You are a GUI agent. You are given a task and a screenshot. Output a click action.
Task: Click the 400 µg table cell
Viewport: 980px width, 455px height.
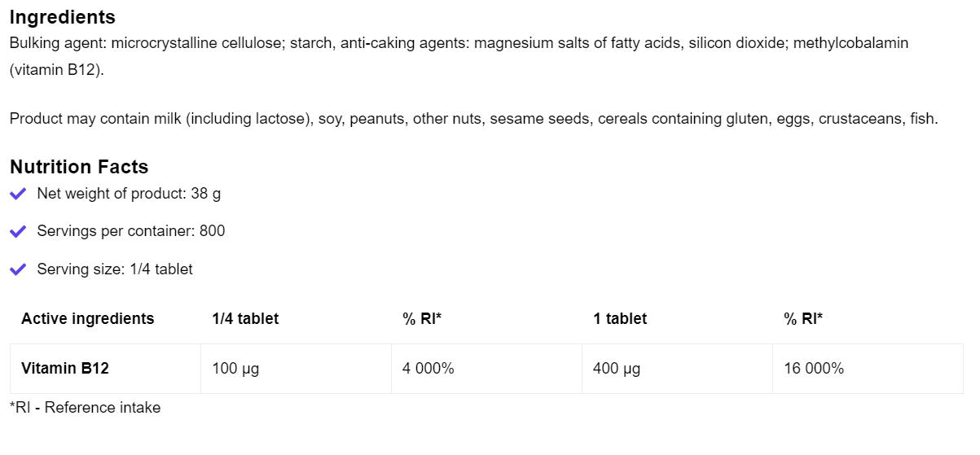(617, 369)
